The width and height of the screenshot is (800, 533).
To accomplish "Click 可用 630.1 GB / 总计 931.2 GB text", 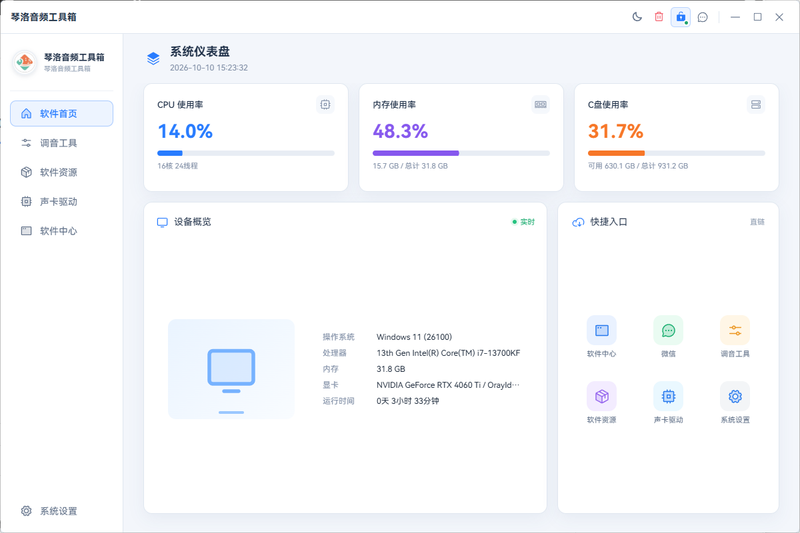I will point(638,166).
